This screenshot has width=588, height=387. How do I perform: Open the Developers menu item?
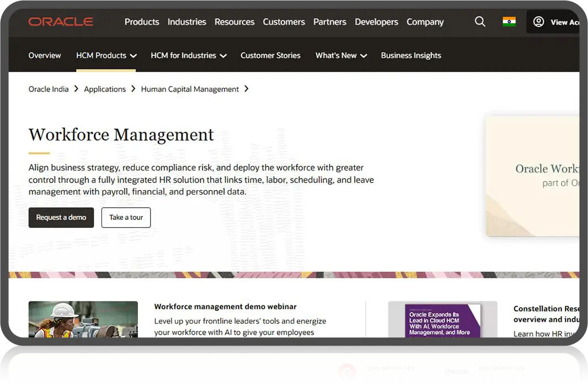pyautogui.click(x=376, y=22)
